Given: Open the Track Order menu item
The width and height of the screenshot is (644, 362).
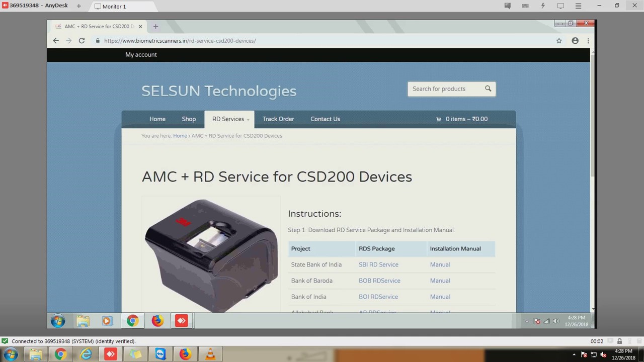Looking at the screenshot, I should click(278, 119).
